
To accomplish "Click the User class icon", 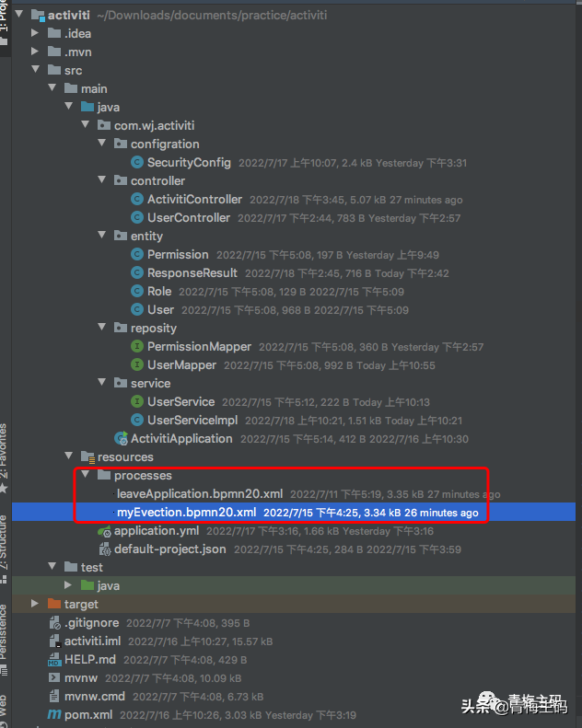I will pos(137,309).
